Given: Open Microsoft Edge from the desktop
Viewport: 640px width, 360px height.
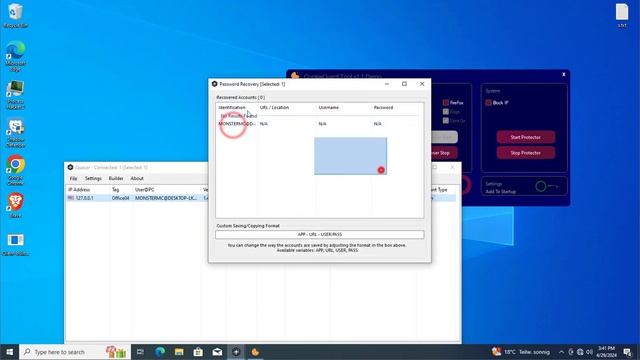Looking at the screenshot, I should (x=16, y=56).
